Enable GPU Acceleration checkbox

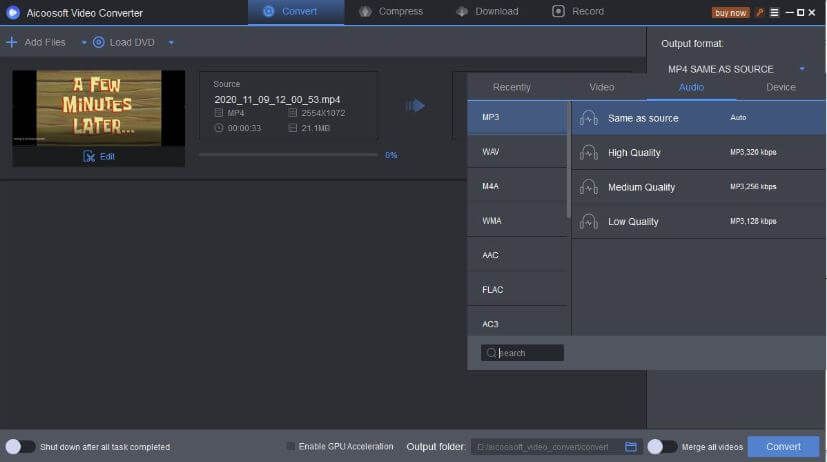click(291, 447)
